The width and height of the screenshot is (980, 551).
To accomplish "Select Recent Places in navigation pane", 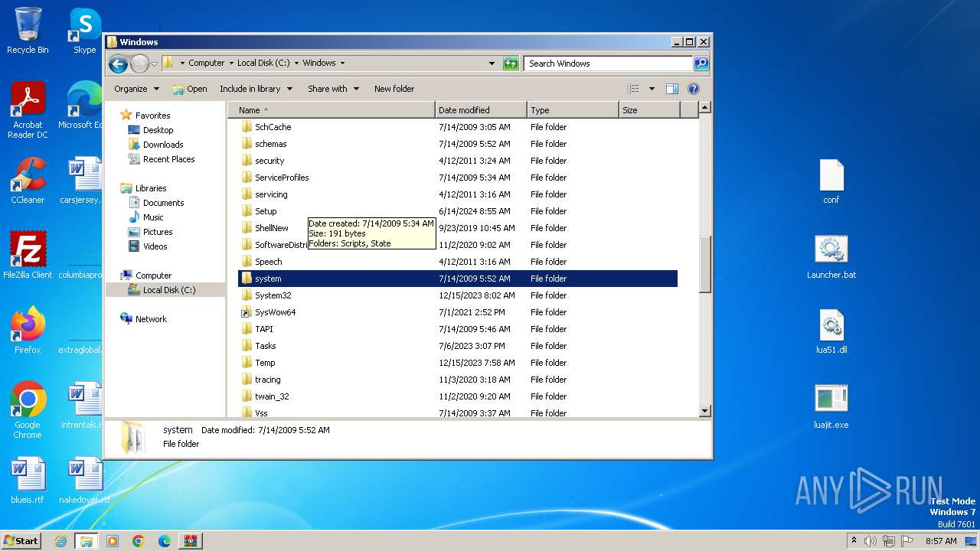I will (x=168, y=159).
